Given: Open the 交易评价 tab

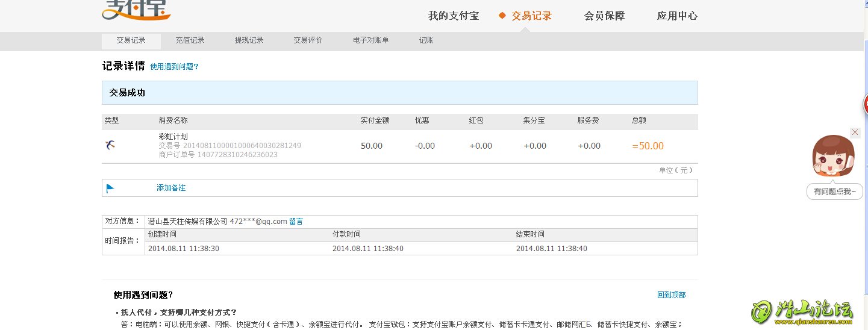Looking at the screenshot, I should pyautogui.click(x=308, y=40).
